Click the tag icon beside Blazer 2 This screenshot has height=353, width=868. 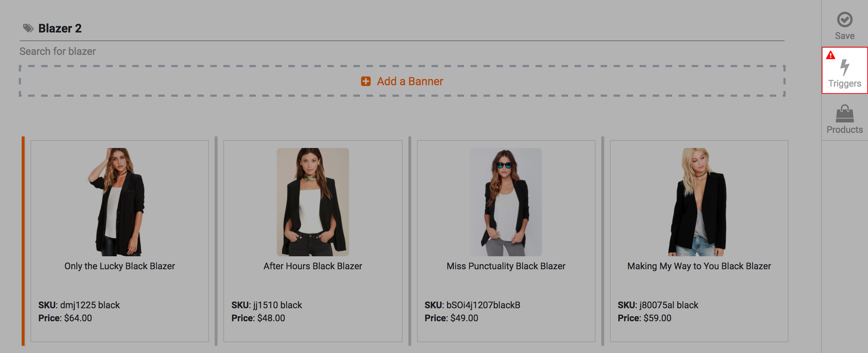point(28,28)
